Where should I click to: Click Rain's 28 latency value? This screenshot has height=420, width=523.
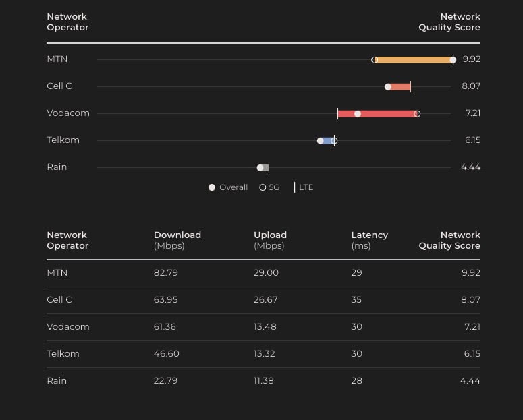click(356, 381)
